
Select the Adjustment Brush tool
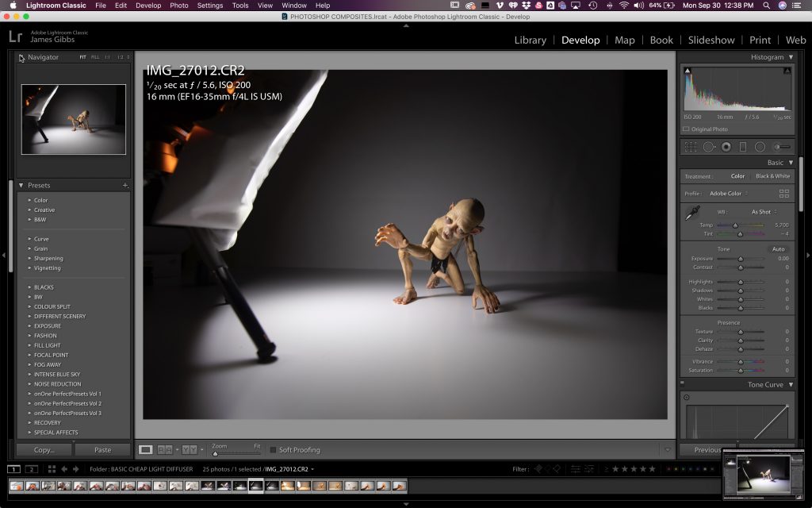pos(781,147)
